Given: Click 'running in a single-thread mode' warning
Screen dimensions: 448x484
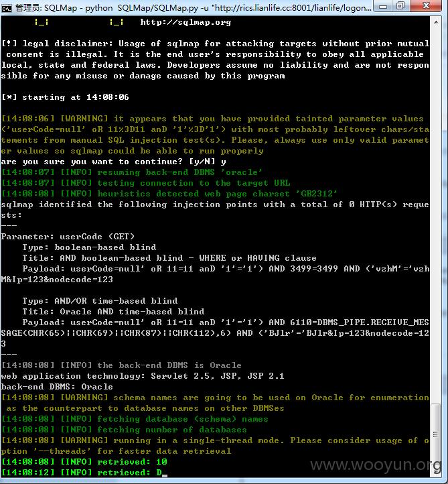Looking at the screenshot, I should coord(215,440).
